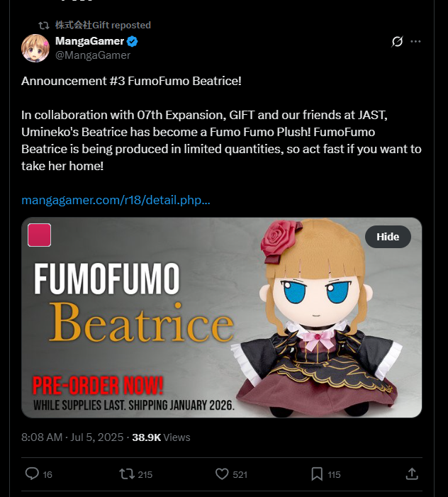Click the reply speech bubble icon
Image resolution: width=448 pixels, height=497 pixels.
(x=32, y=474)
